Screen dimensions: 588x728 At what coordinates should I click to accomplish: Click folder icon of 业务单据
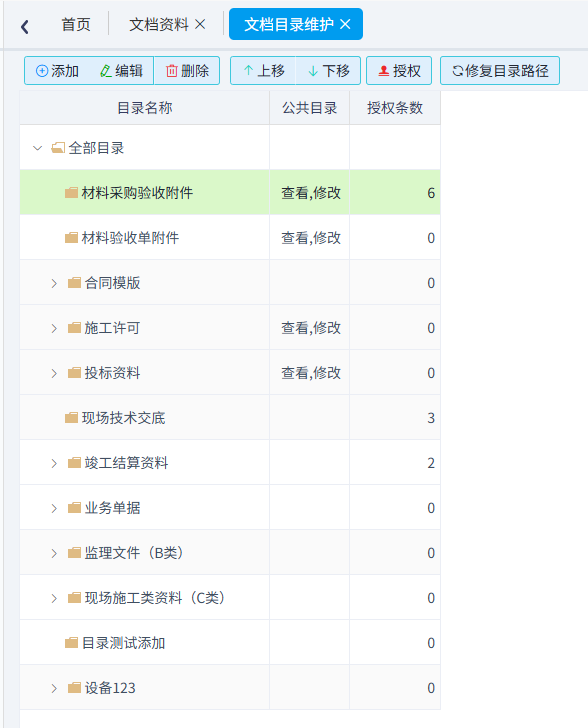tap(74, 508)
